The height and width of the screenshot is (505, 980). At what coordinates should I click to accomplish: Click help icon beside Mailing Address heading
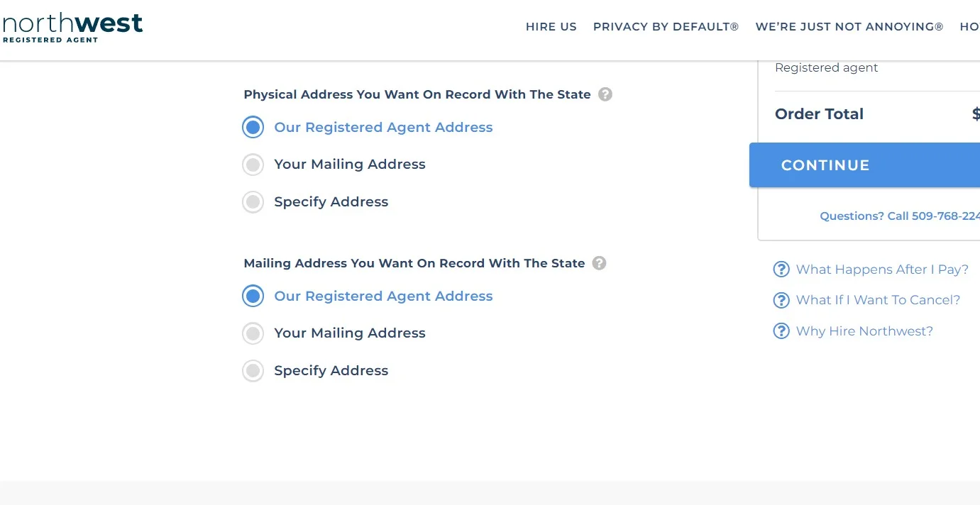(x=600, y=263)
